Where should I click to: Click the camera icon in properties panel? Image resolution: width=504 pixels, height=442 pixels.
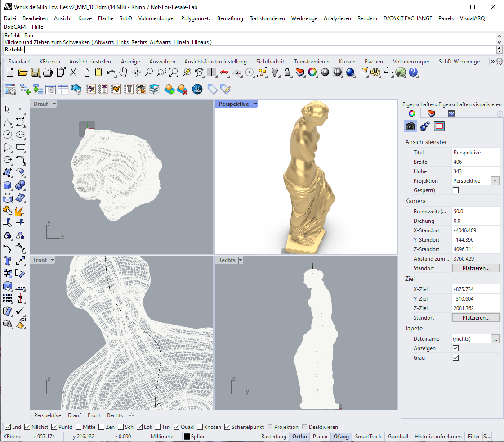[x=410, y=126]
